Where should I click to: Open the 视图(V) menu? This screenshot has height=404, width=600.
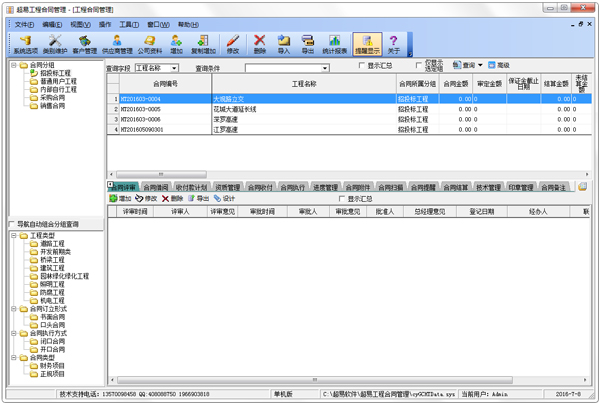click(x=80, y=24)
